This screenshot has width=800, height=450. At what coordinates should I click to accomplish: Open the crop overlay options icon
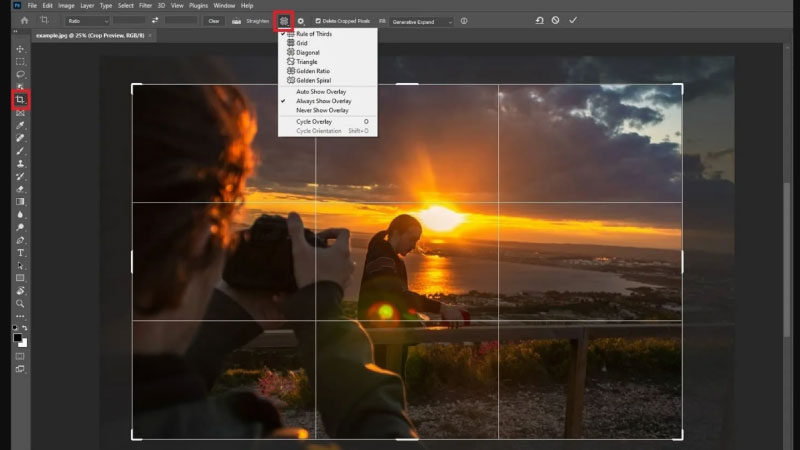click(284, 21)
